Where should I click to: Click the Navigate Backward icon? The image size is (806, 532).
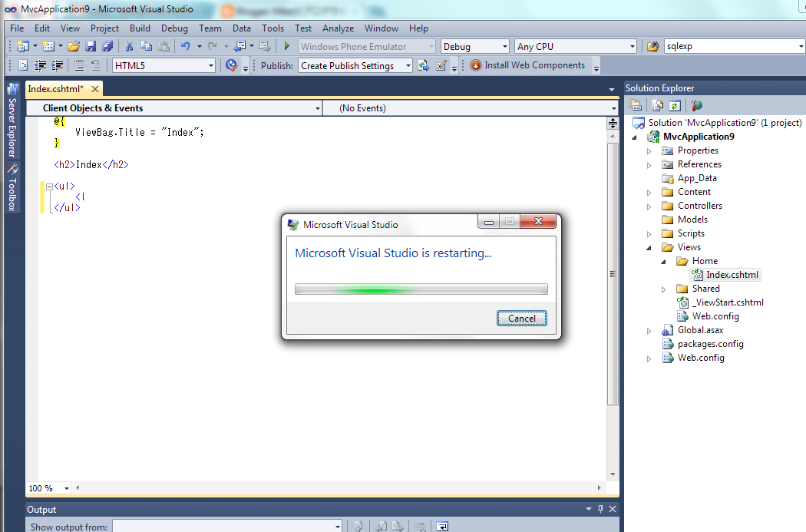coord(239,46)
